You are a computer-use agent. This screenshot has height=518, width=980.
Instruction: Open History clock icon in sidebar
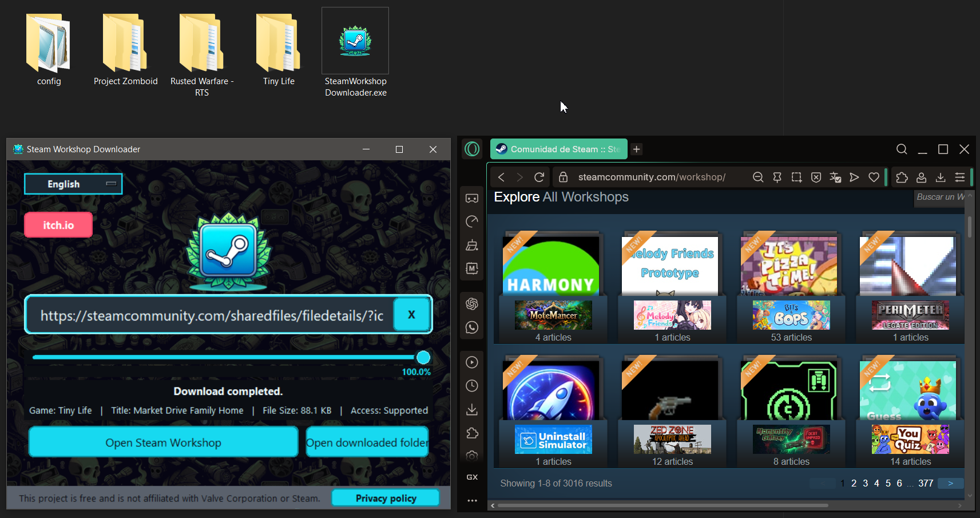(472, 386)
